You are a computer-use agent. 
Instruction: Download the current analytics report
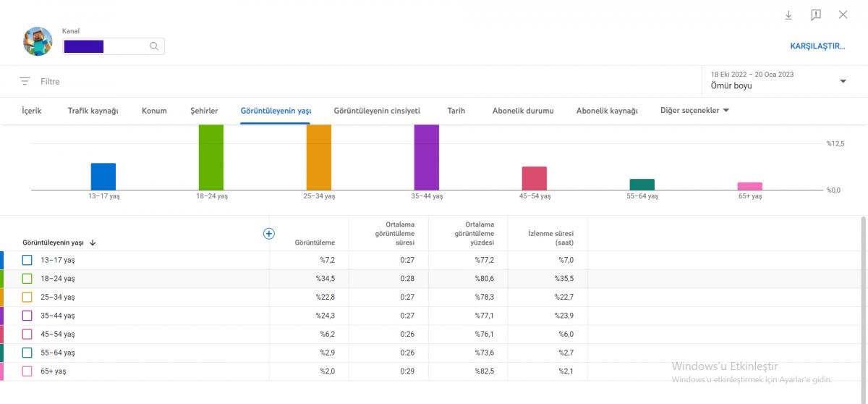pyautogui.click(x=788, y=15)
